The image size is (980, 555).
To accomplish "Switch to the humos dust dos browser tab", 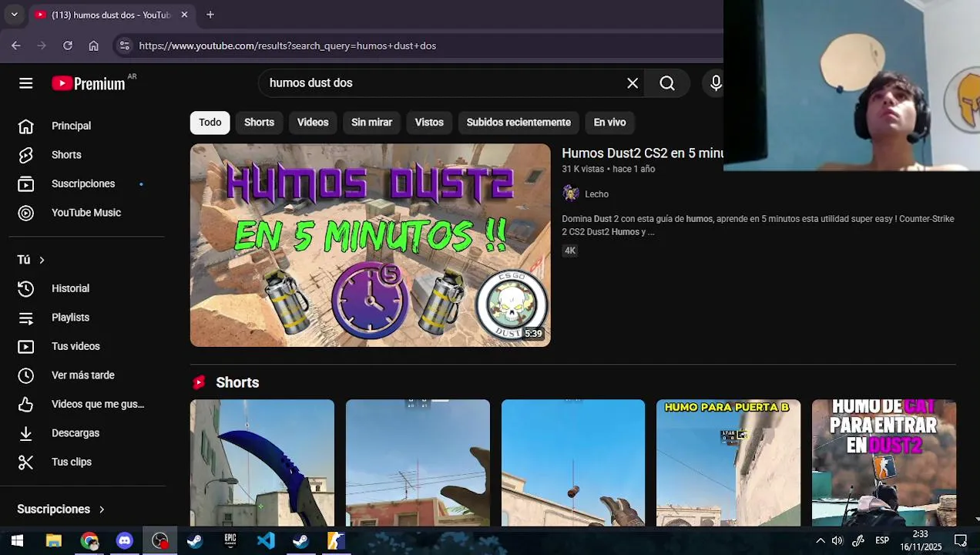I will [x=110, y=15].
